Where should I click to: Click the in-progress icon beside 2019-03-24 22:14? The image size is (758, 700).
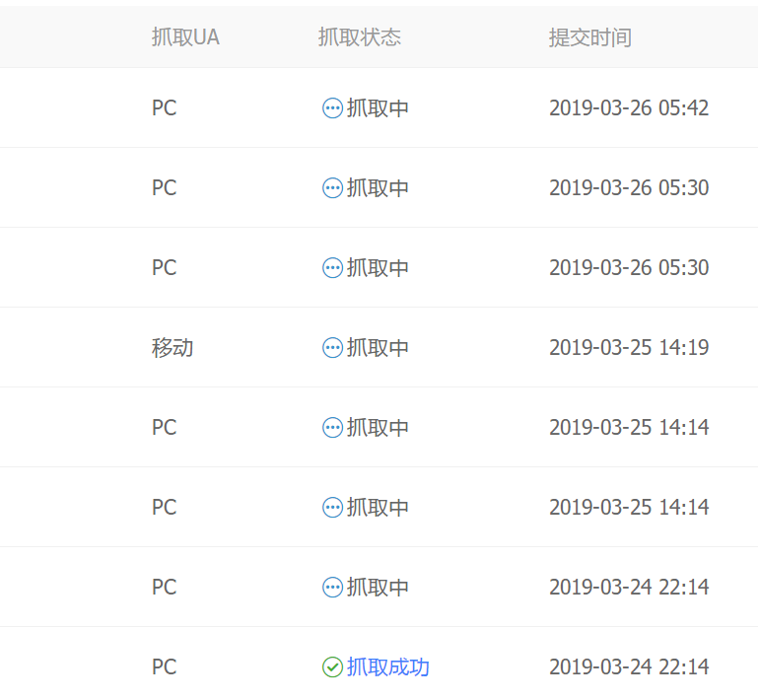pos(332,588)
